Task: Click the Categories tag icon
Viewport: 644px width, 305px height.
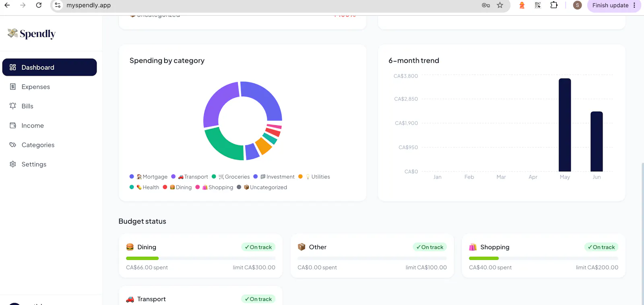Action: tap(13, 145)
